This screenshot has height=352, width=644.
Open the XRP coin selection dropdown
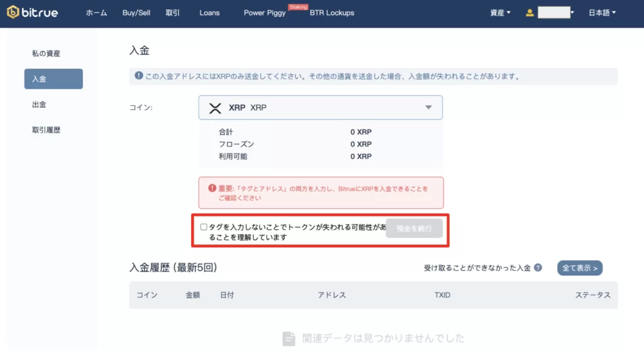[x=320, y=107]
